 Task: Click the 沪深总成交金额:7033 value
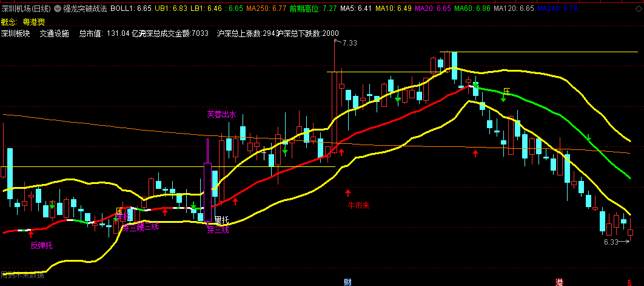click(174, 34)
